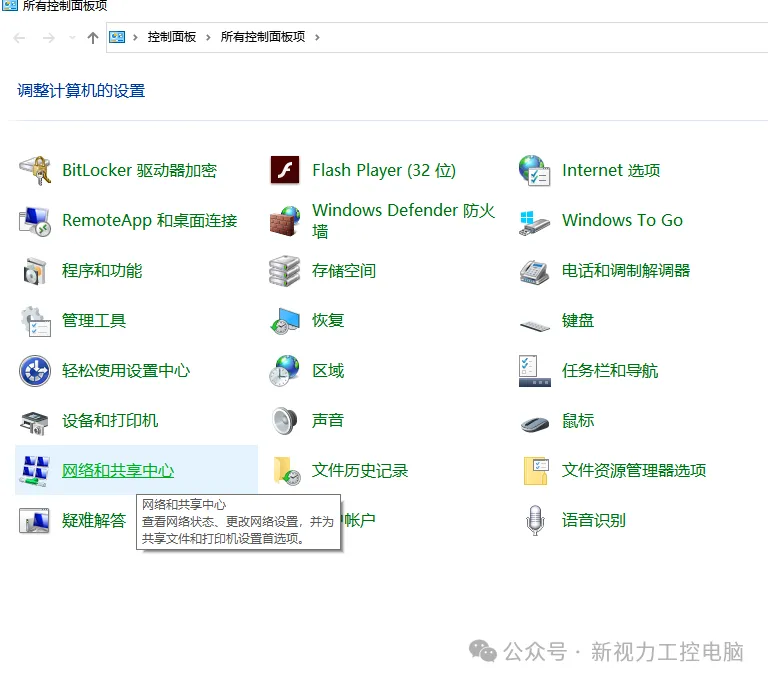The height and width of the screenshot is (682, 768).
Task: Open the Internet 选项 link
Action: 611,170
